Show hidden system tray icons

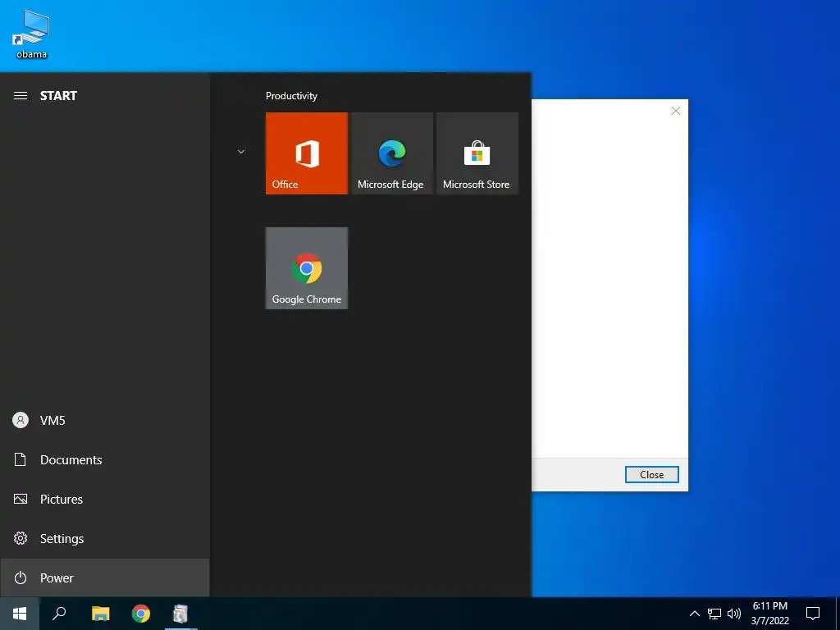(694, 614)
